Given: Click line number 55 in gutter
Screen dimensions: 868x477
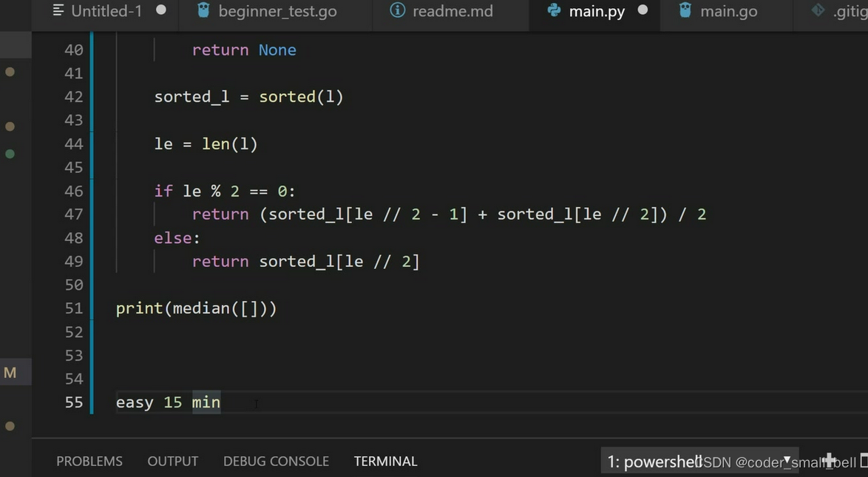Looking at the screenshot, I should coord(74,402).
